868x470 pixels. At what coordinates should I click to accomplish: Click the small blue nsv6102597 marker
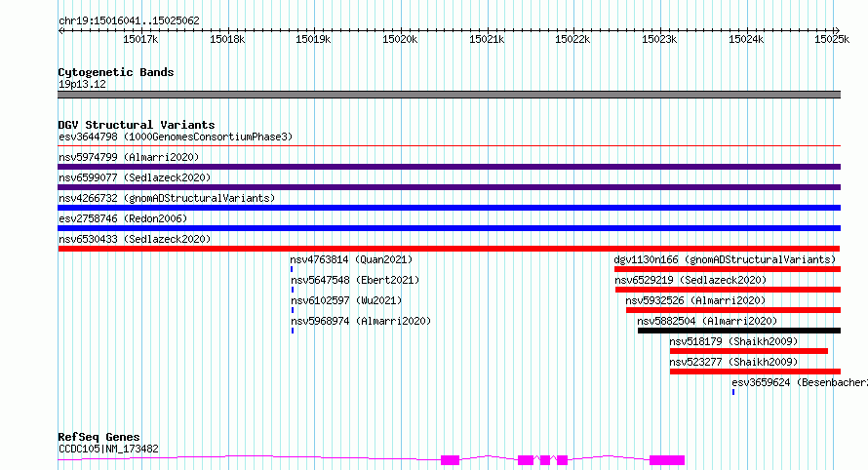pos(293,310)
